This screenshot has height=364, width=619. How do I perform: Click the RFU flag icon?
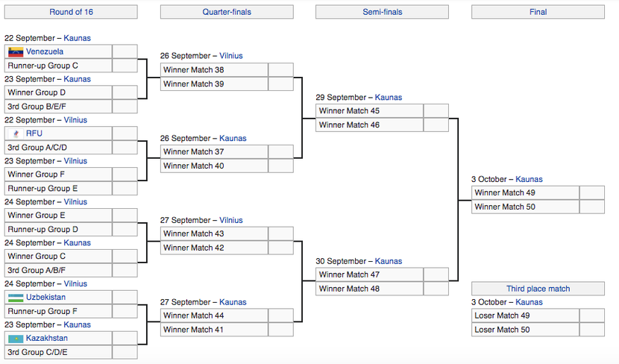pyautogui.click(x=16, y=134)
